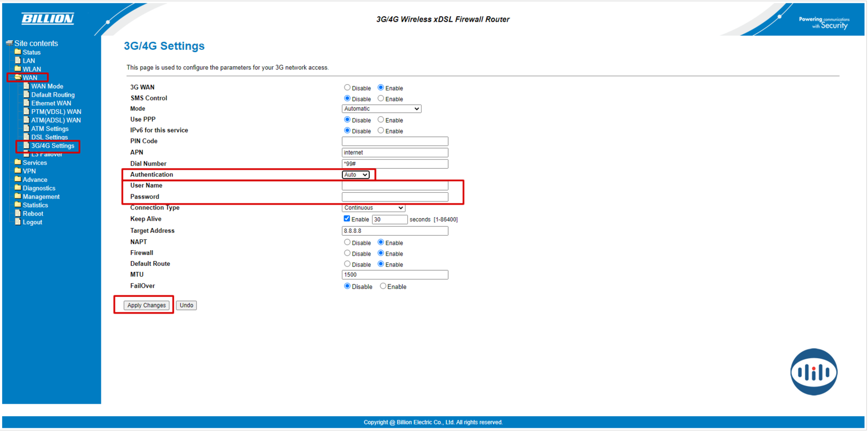This screenshot has height=432, width=868.
Task: Click the round chat widget icon
Action: coord(813,372)
